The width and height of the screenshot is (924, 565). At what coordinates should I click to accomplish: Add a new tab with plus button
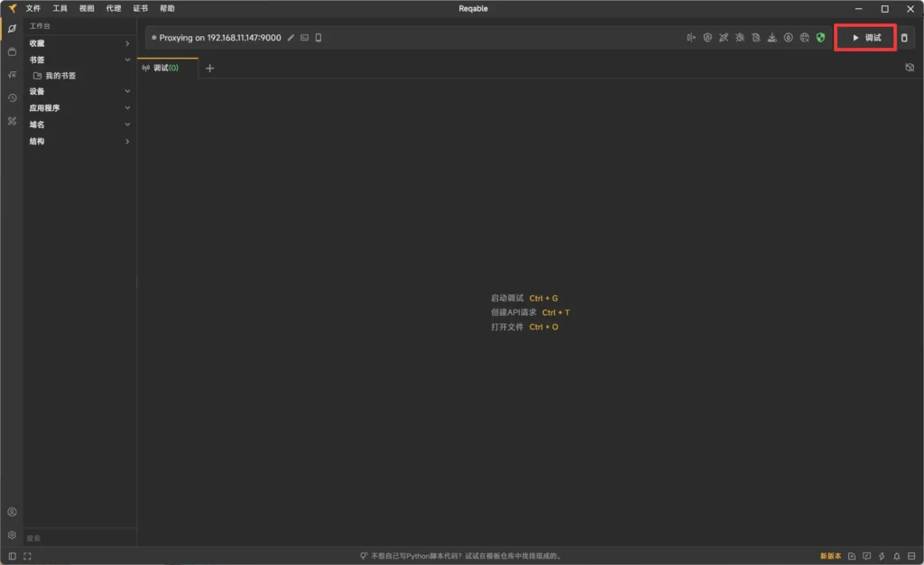pos(209,68)
